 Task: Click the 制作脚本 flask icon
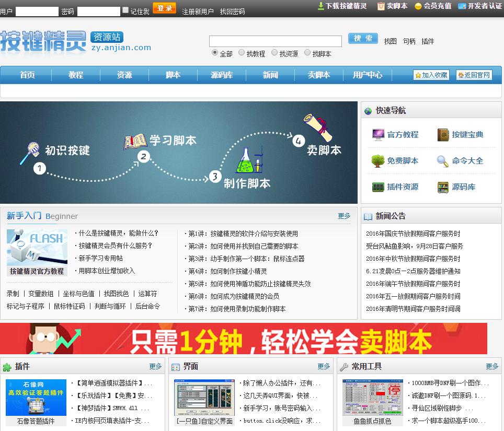point(250,160)
